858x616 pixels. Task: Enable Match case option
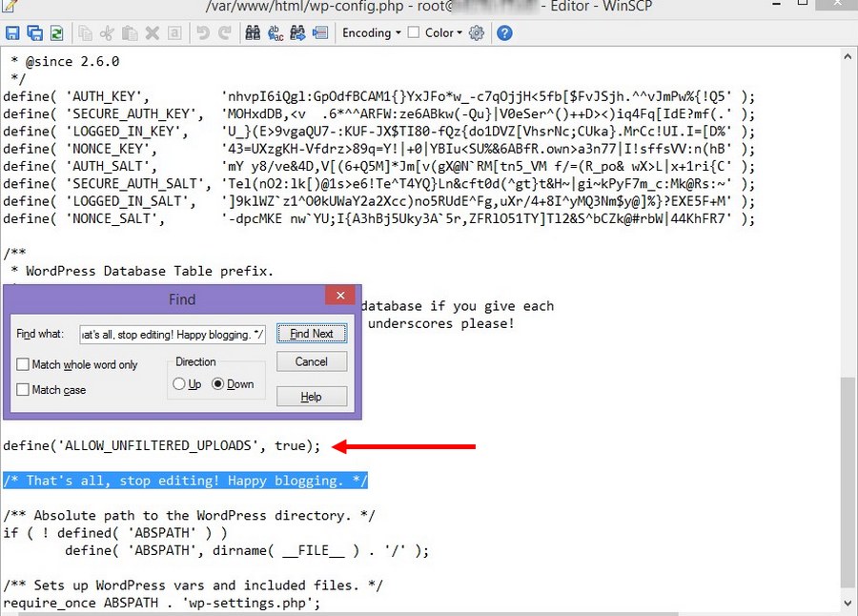[21, 390]
